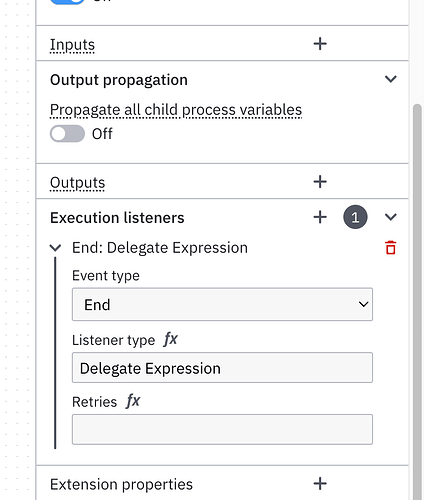This screenshot has height=500, width=424.
Task: Open the Inputs section header
Action: tap(72, 45)
